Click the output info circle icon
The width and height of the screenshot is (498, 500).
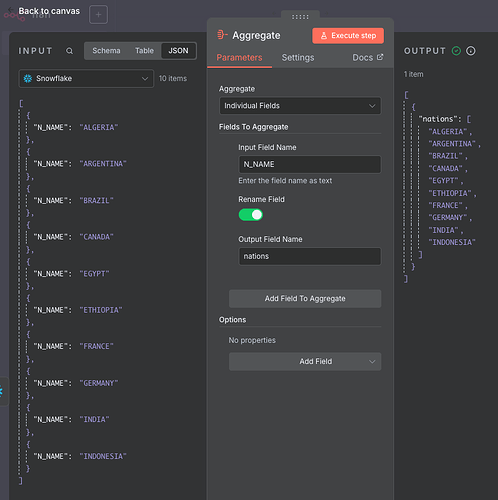[471, 51]
